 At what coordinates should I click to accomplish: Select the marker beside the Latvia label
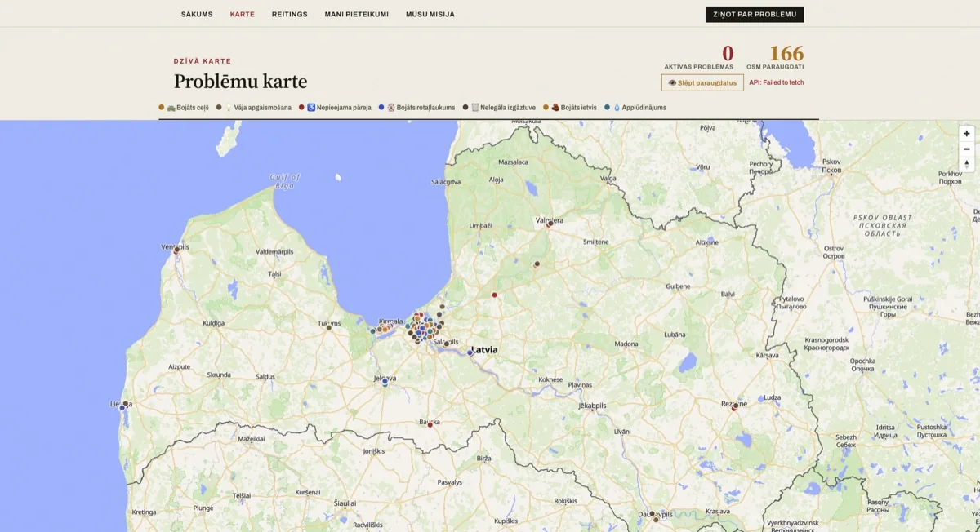470,352
